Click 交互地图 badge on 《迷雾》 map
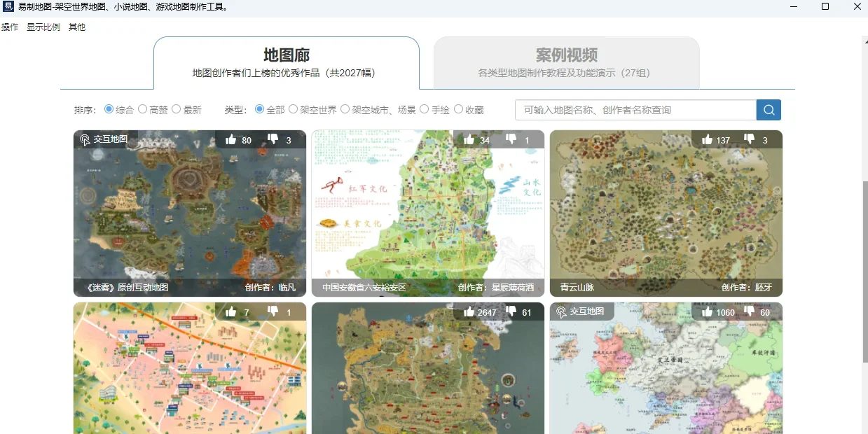Screen dimensions: 868x434 click(104, 139)
